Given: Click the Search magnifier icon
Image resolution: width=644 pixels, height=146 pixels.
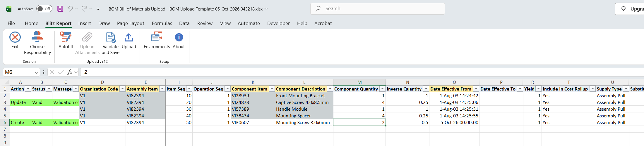Looking at the screenshot, I should (x=318, y=9).
